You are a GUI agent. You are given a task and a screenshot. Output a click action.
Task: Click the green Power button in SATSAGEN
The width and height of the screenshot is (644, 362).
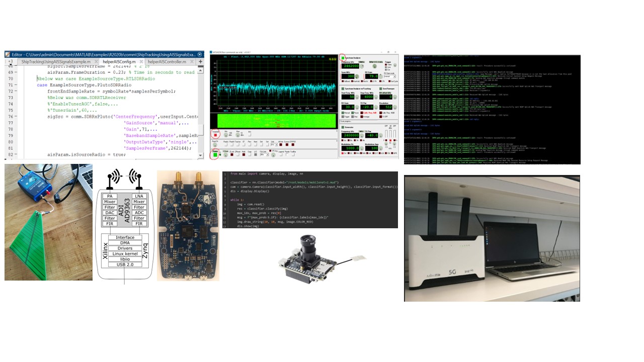tap(215, 155)
